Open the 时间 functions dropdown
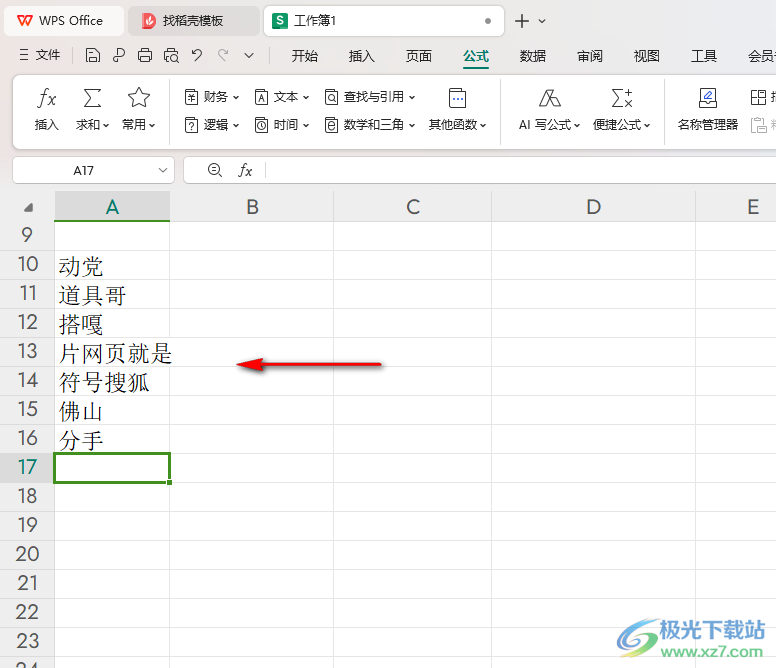The image size is (776, 668). tap(282, 125)
